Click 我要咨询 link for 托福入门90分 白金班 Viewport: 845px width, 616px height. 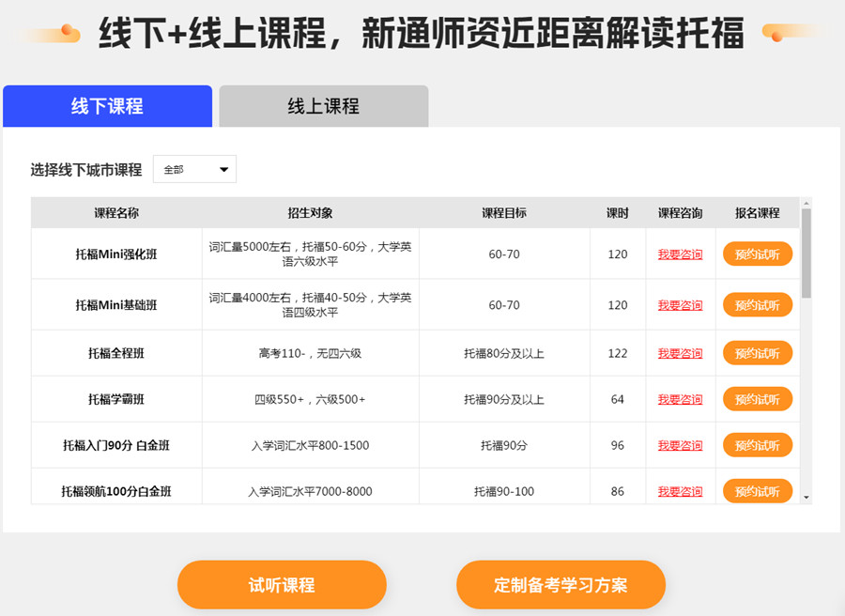click(680, 446)
